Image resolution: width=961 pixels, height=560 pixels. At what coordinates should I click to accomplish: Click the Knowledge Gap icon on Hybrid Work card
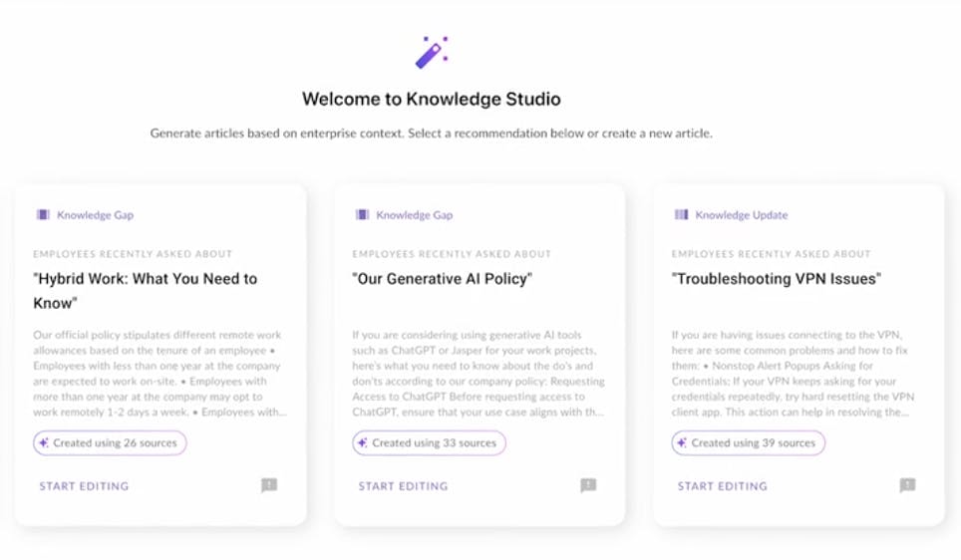[43, 214]
